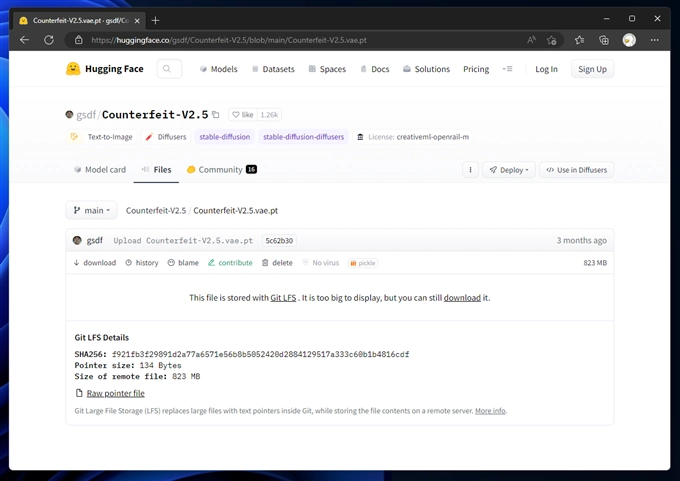Click the Hugging Face logo emoji
The height and width of the screenshot is (481, 680).
click(73, 69)
